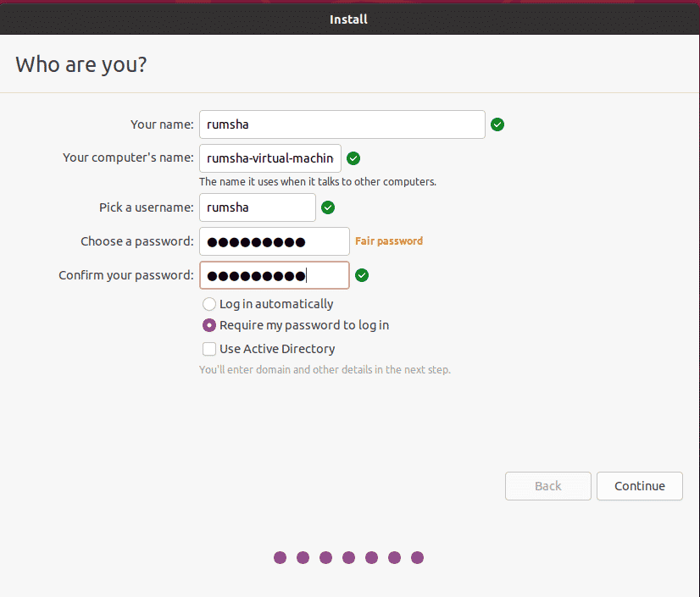
Task: Click the green checkmark next to computer's name
Action: pos(353,158)
